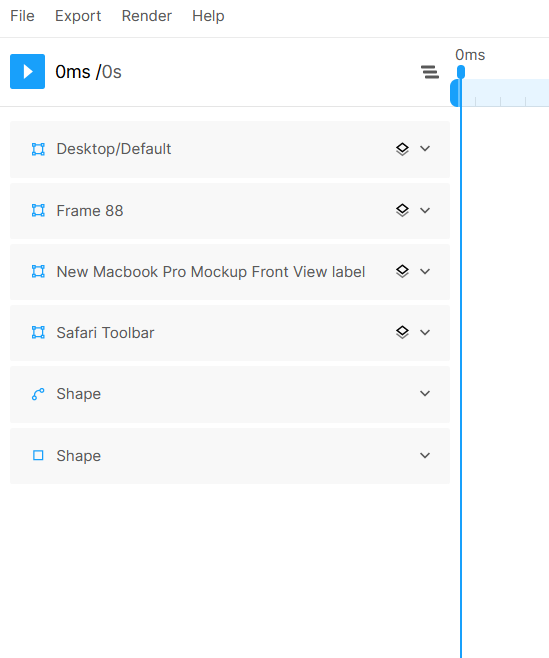
Task: Expand the Desktop/Default layer chevron
Action: pos(425,149)
